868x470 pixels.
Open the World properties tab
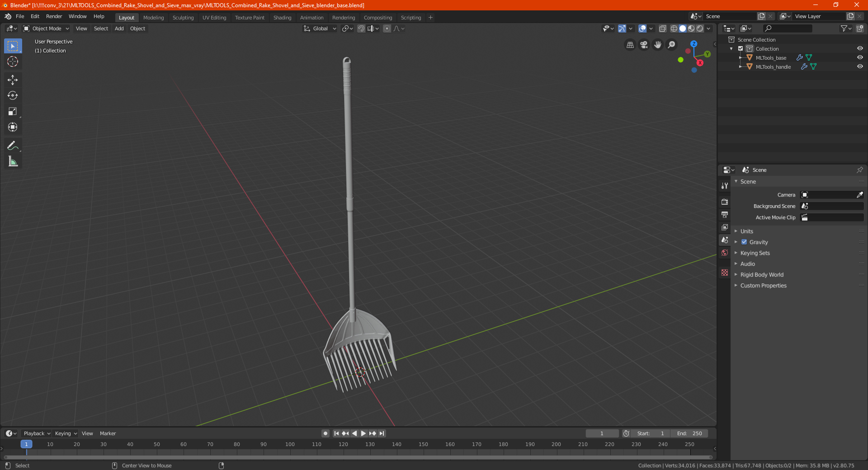point(725,253)
